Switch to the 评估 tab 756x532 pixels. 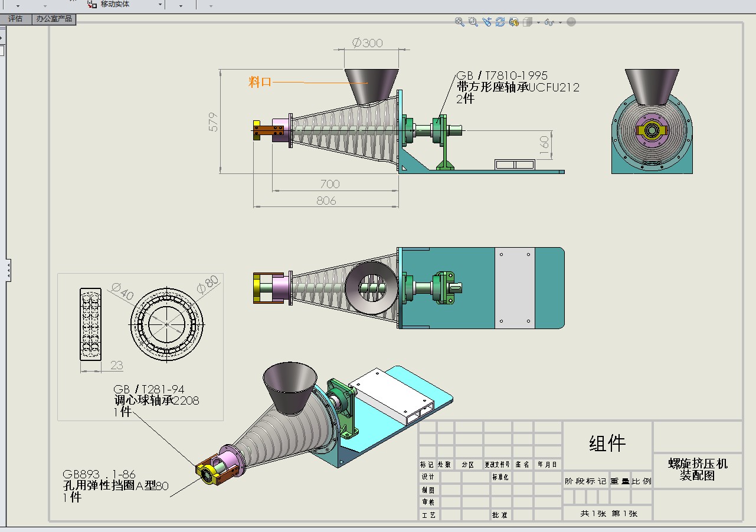coord(15,19)
